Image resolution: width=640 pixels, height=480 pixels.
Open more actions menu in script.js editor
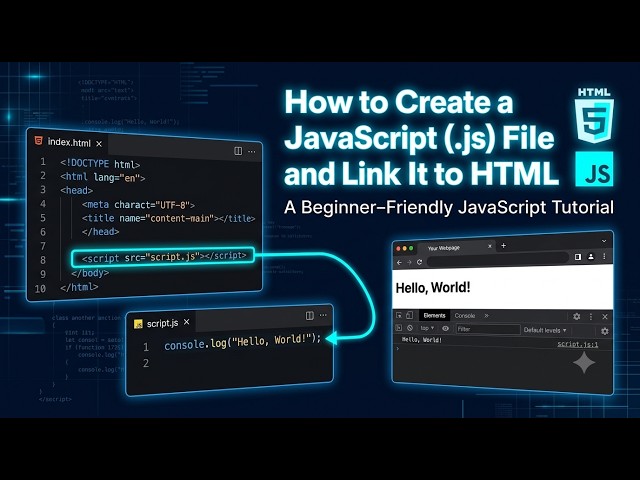[323, 315]
